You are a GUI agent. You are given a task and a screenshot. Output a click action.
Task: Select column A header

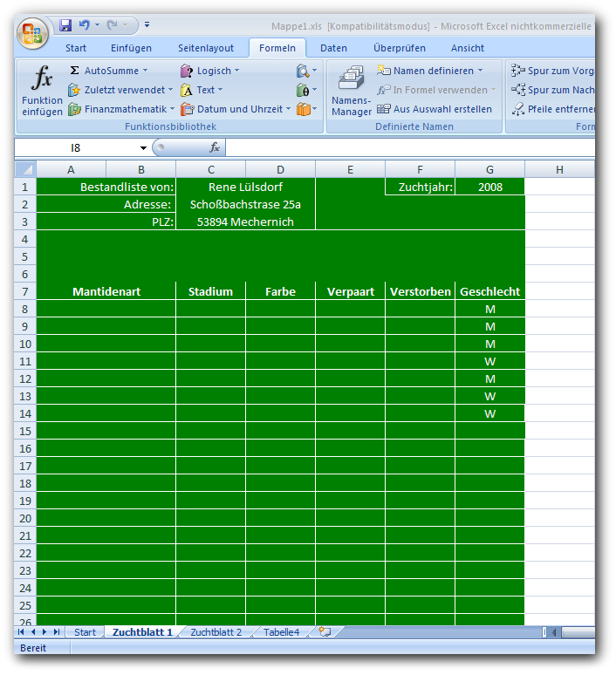click(x=71, y=169)
